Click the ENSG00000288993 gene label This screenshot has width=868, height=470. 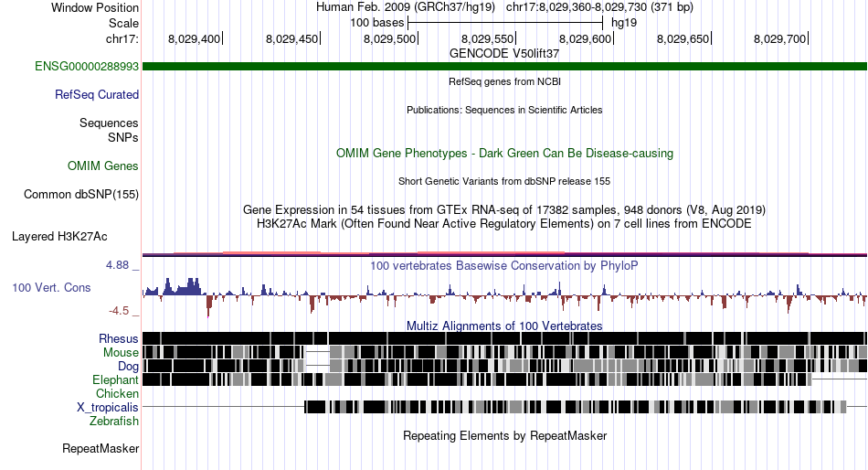pos(87,67)
